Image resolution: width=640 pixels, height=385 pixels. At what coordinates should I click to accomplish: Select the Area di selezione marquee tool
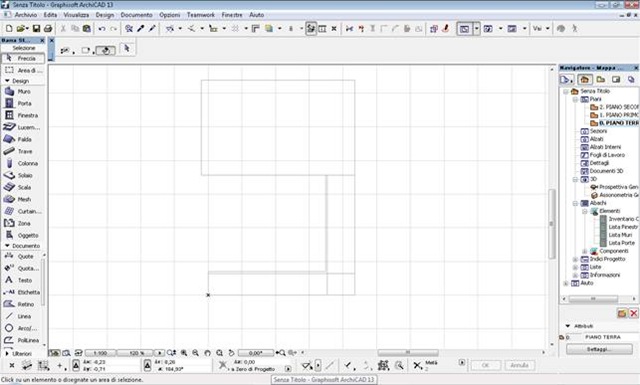click(23, 70)
